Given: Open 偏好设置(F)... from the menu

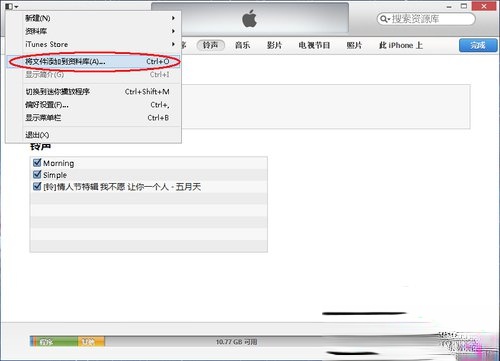Looking at the screenshot, I should 94,105.
